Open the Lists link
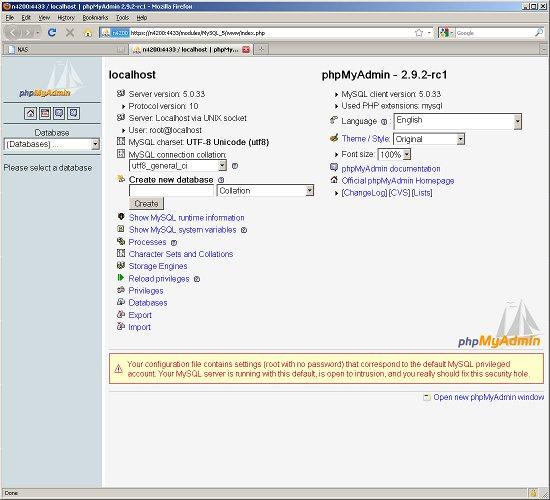 [422, 193]
